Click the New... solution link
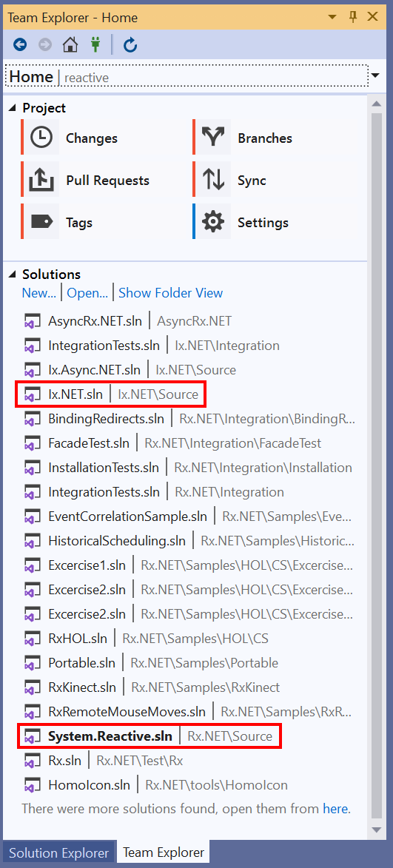Screen dimensions: 393x868 click(x=38, y=293)
